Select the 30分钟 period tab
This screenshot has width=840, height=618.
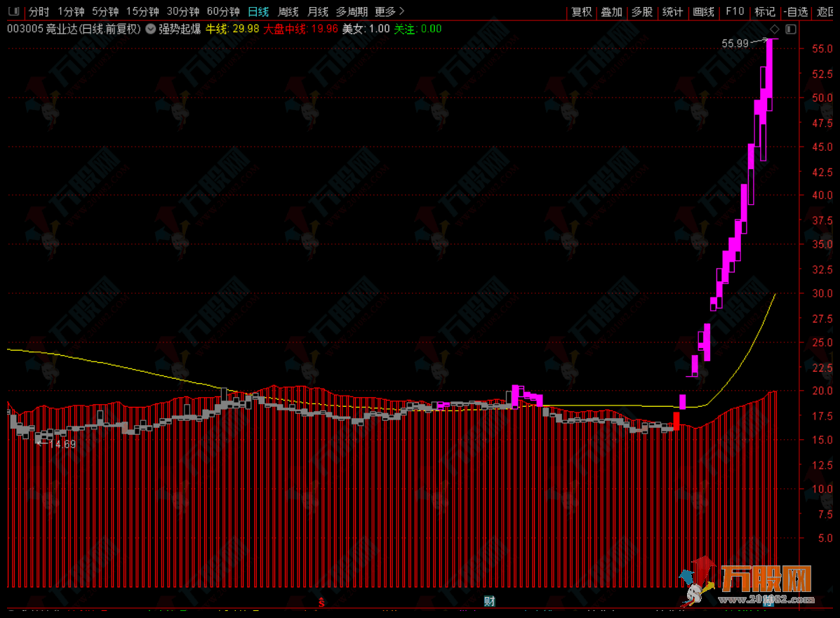click(x=182, y=11)
